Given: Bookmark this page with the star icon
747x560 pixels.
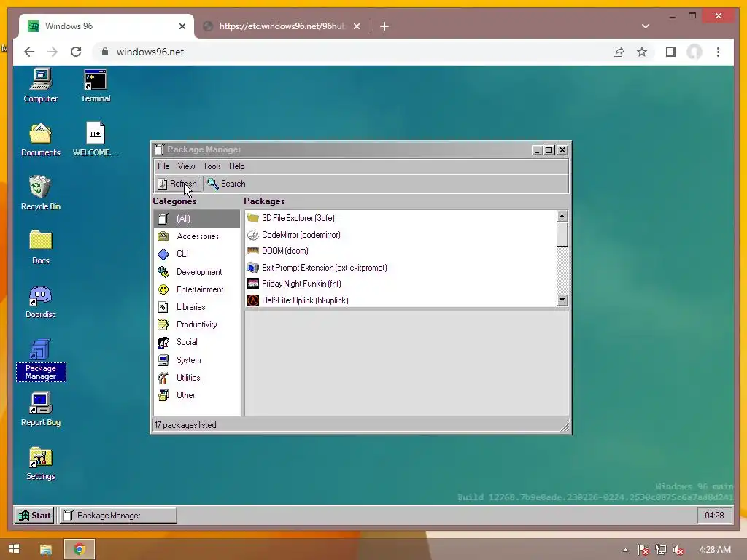Looking at the screenshot, I should click(642, 52).
